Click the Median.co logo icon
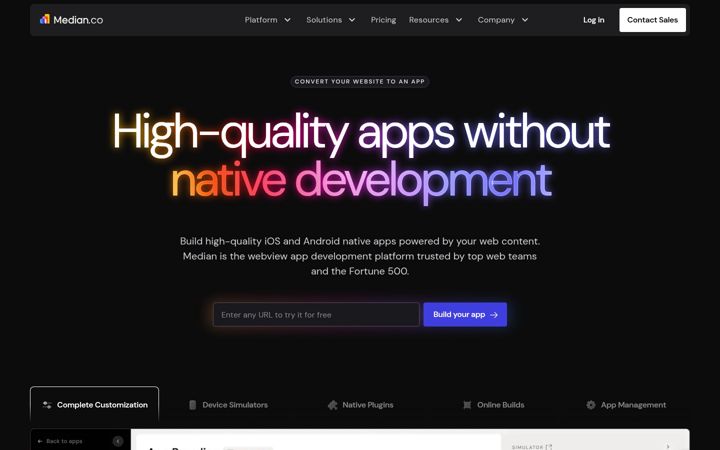Viewport: 720px width, 450px height. point(45,19)
